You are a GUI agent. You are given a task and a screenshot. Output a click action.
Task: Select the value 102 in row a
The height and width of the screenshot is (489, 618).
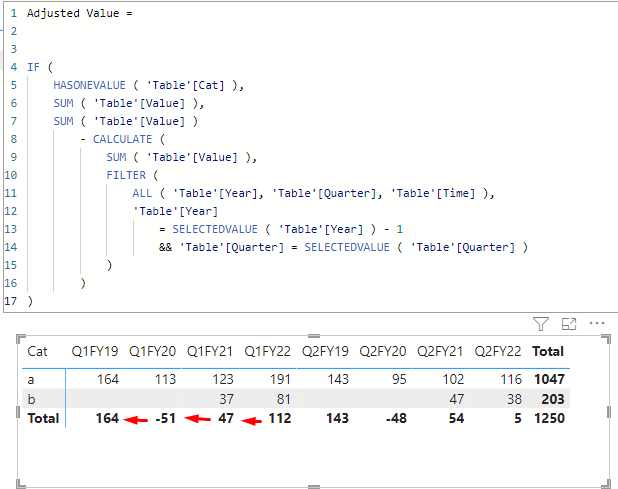click(x=453, y=379)
